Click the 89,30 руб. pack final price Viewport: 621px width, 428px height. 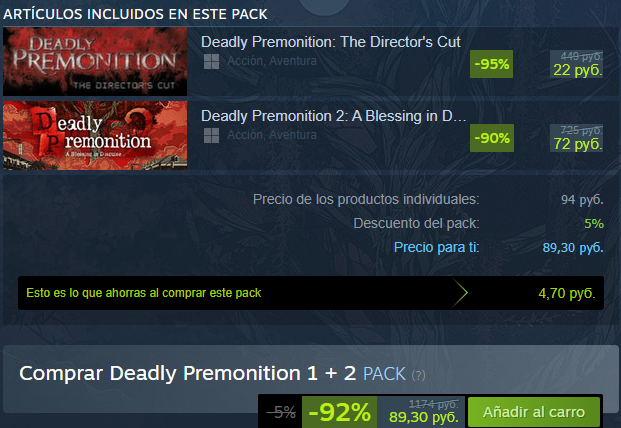point(424,417)
